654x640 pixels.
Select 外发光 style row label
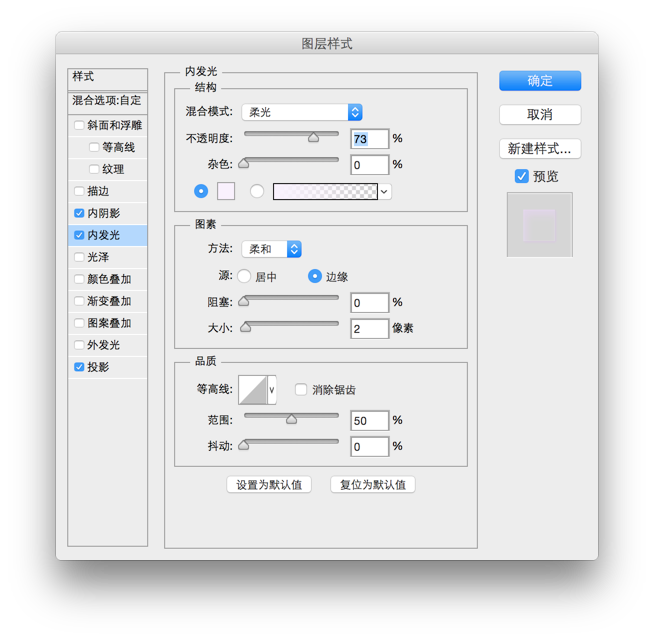click(x=103, y=345)
